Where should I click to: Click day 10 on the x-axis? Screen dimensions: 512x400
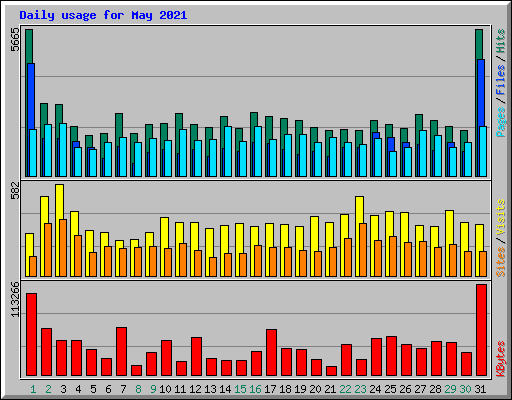(165, 389)
